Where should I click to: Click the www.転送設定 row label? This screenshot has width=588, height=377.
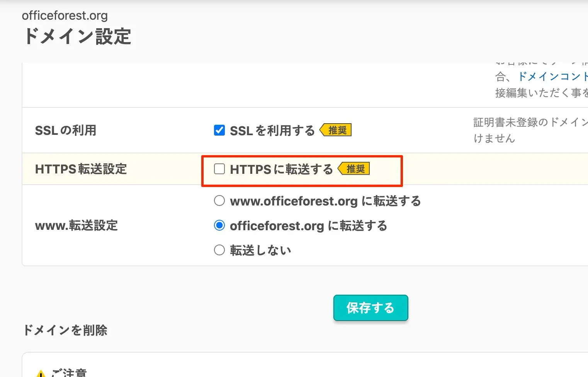(76, 226)
